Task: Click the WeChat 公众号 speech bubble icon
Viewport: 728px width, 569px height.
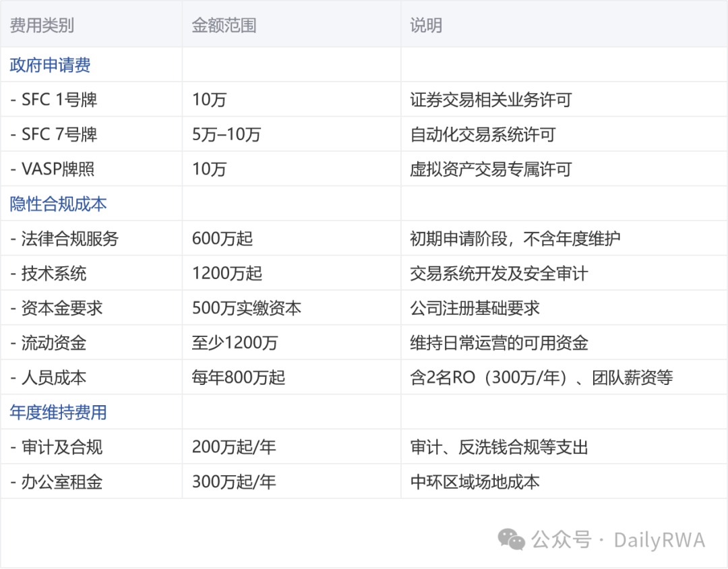Action: (511, 540)
